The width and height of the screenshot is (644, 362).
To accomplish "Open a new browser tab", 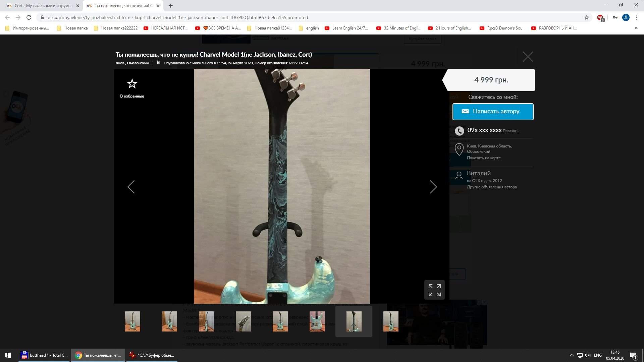I will [x=171, y=6].
